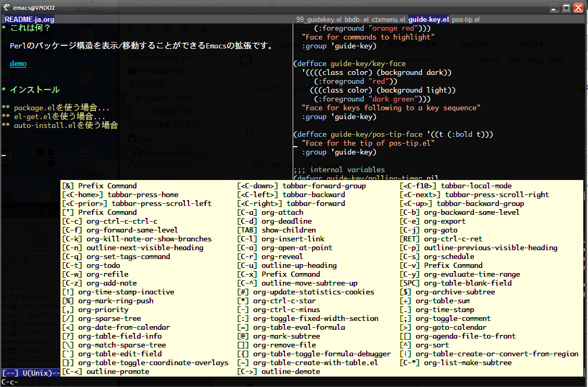
Task: Click '[C-e] org-export' entry
Action: point(432,222)
